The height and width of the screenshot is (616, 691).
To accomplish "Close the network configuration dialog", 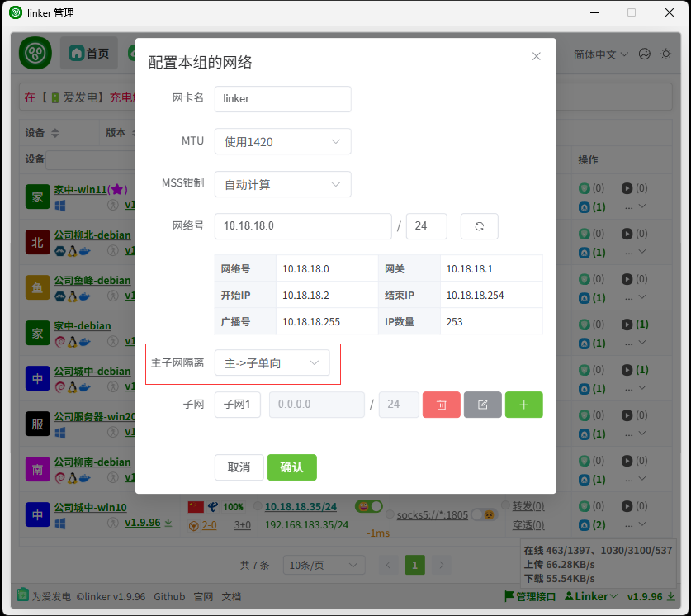I will pos(537,56).
